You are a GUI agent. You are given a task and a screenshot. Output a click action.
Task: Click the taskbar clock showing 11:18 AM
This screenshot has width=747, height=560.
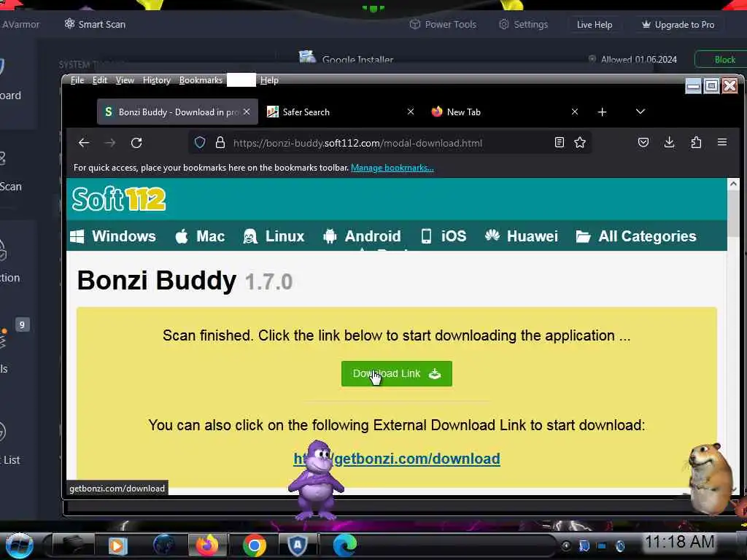(679, 542)
